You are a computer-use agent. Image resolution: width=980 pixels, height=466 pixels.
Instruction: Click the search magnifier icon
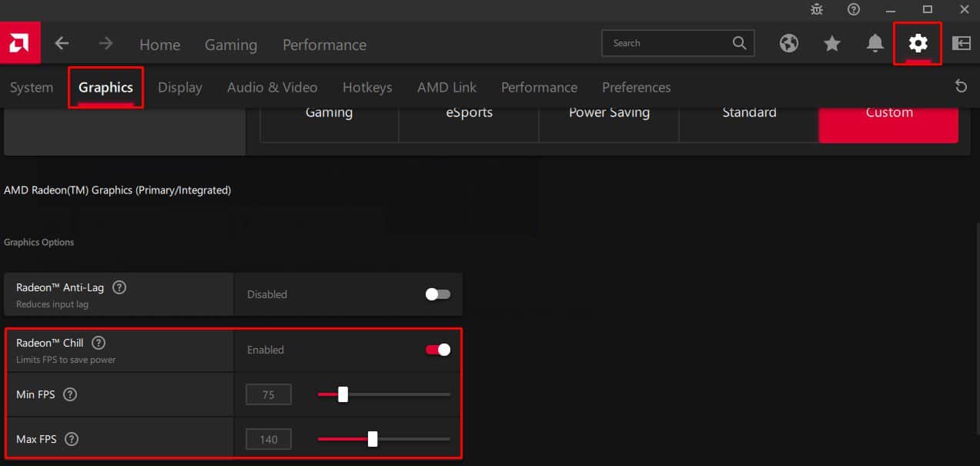(739, 43)
